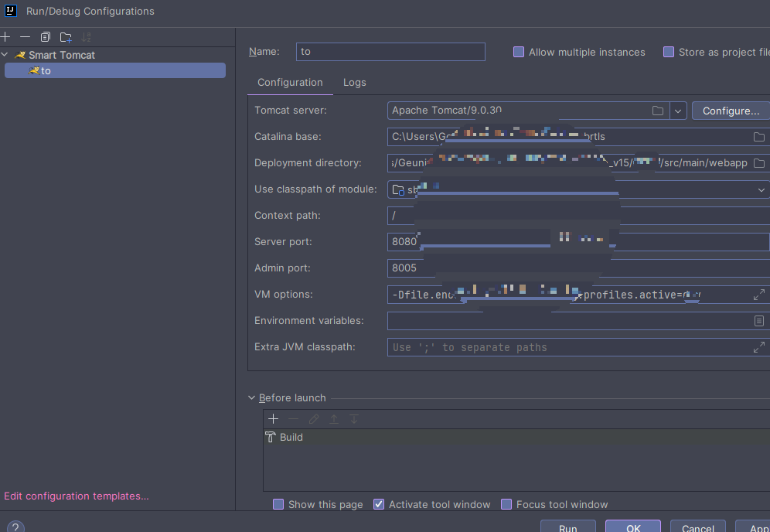Browse folder icon for Tomcat server
770x532 pixels.
(658, 111)
